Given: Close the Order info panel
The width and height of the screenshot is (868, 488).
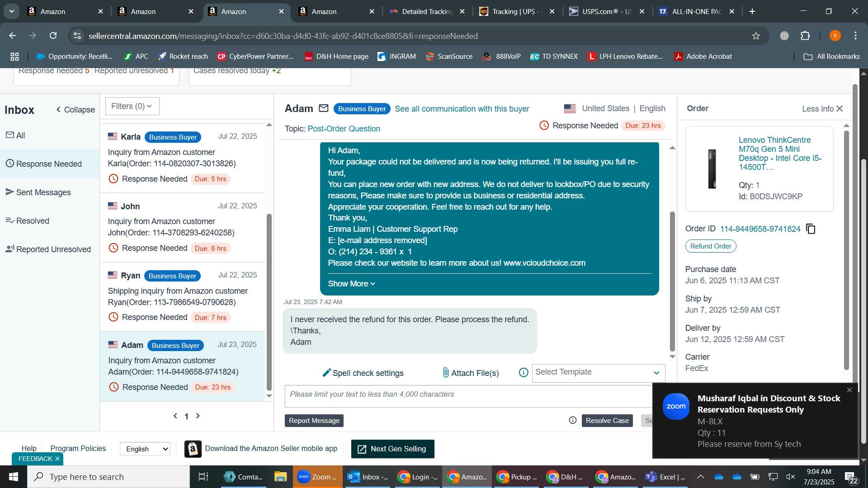Looking at the screenshot, I should coord(840,108).
